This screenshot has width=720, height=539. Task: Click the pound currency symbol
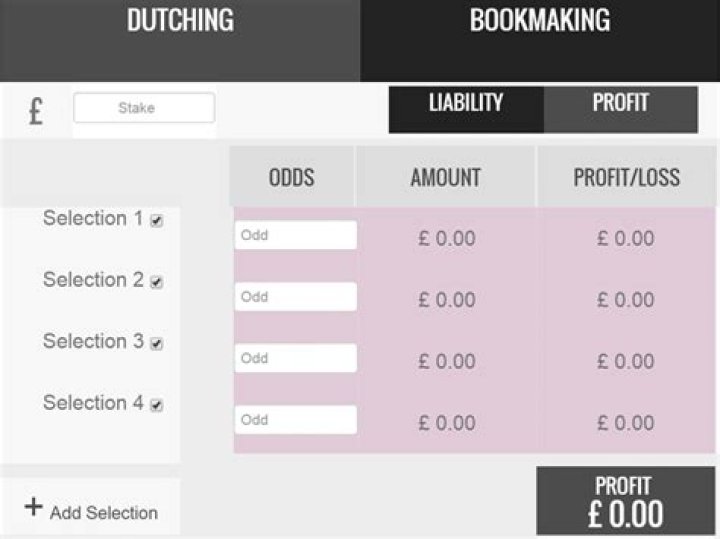click(35, 111)
